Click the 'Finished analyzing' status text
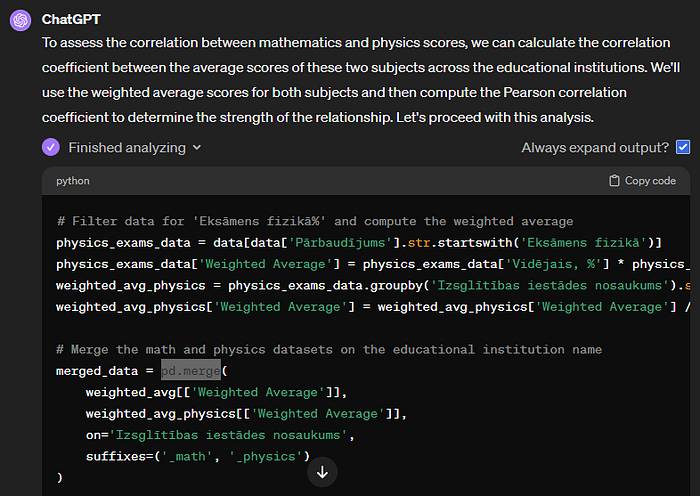Viewport: 700px width, 496px height. point(127,148)
